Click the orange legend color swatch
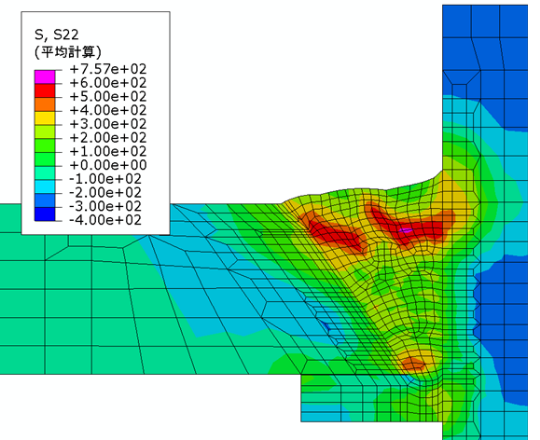This screenshot has width=540, height=440. (x=45, y=104)
